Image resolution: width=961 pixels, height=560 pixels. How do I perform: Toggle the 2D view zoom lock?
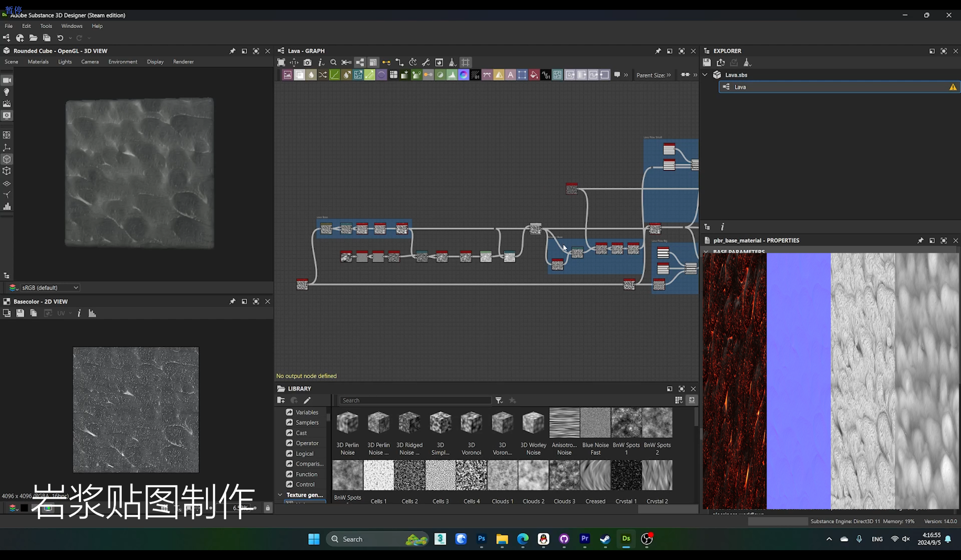tap(268, 508)
